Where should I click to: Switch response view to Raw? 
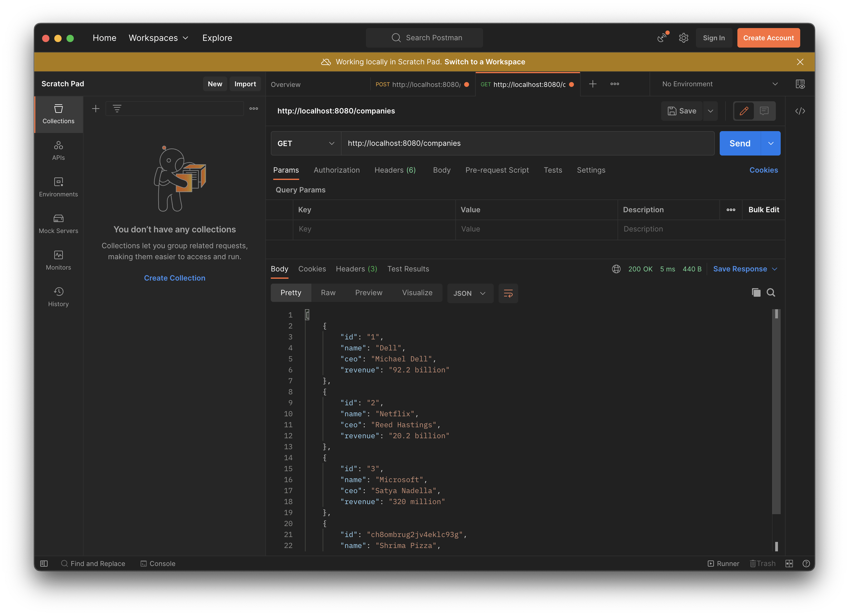(328, 293)
